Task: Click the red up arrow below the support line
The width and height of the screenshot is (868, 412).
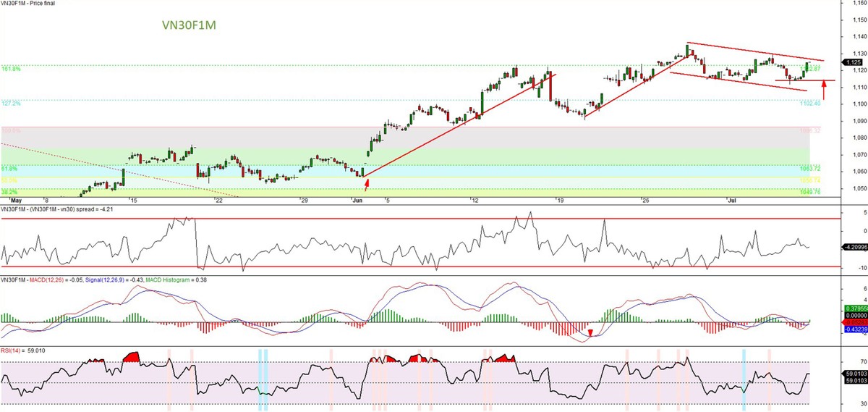Action: (x=824, y=91)
